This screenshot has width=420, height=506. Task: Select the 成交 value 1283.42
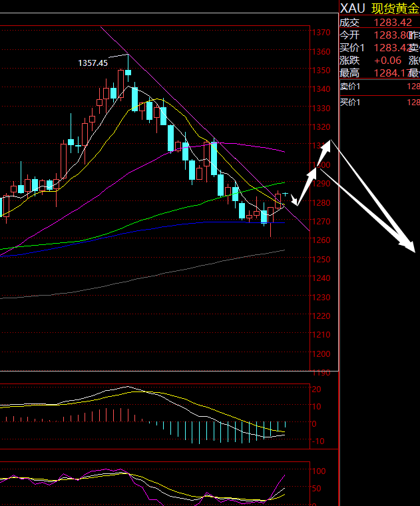click(x=393, y=23)
